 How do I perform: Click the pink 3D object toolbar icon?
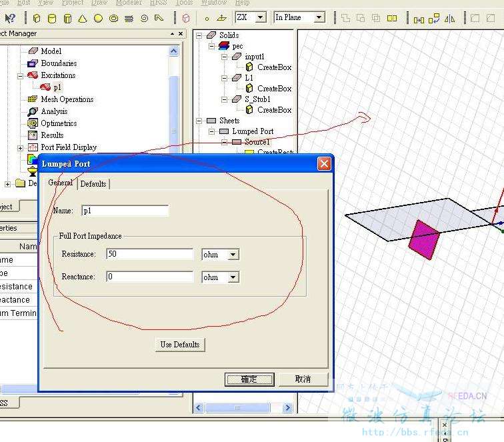186,18
